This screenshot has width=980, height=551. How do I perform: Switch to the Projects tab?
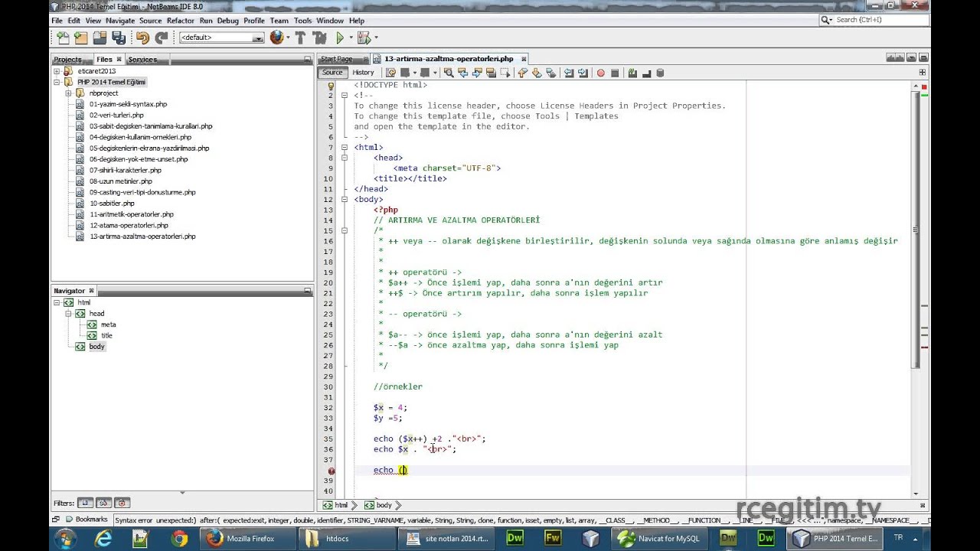pos(67,59)
